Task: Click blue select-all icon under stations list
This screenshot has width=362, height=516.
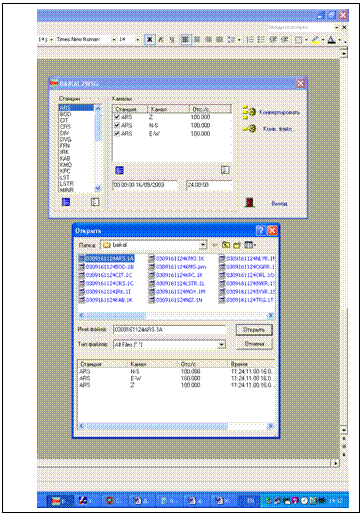Action: (x=66, y=202)
